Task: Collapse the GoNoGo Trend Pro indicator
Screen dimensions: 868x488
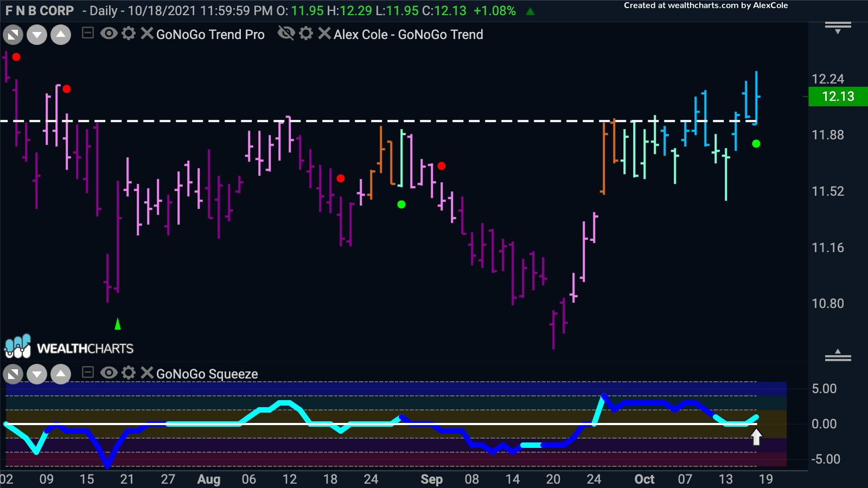Action: click(88, 34)
